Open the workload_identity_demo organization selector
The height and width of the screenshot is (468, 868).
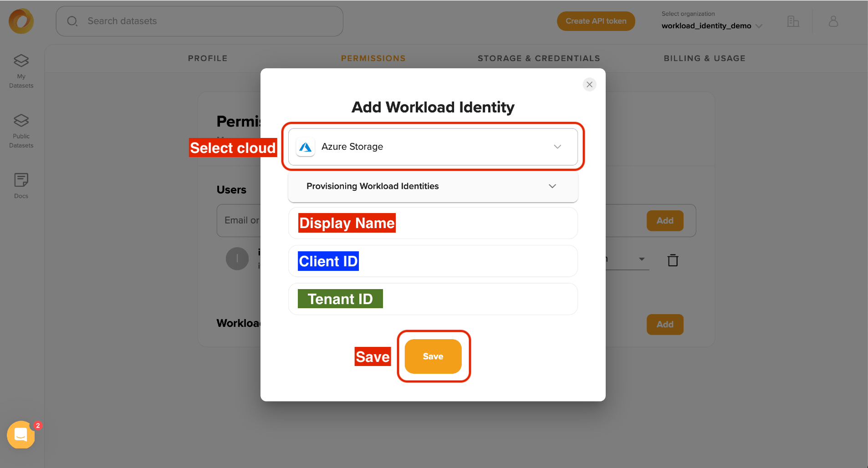[711, 26]
